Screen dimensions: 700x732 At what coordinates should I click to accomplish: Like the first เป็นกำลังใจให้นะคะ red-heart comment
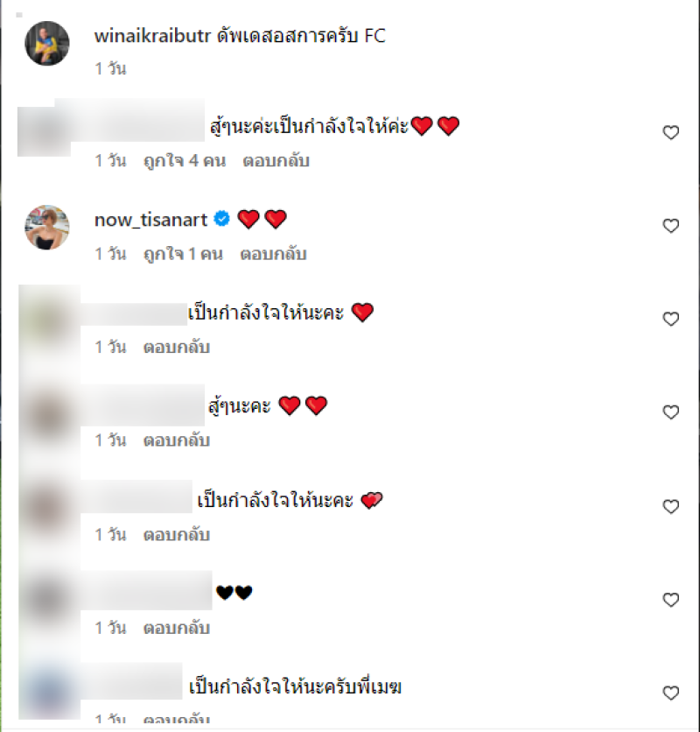point(670,319)
